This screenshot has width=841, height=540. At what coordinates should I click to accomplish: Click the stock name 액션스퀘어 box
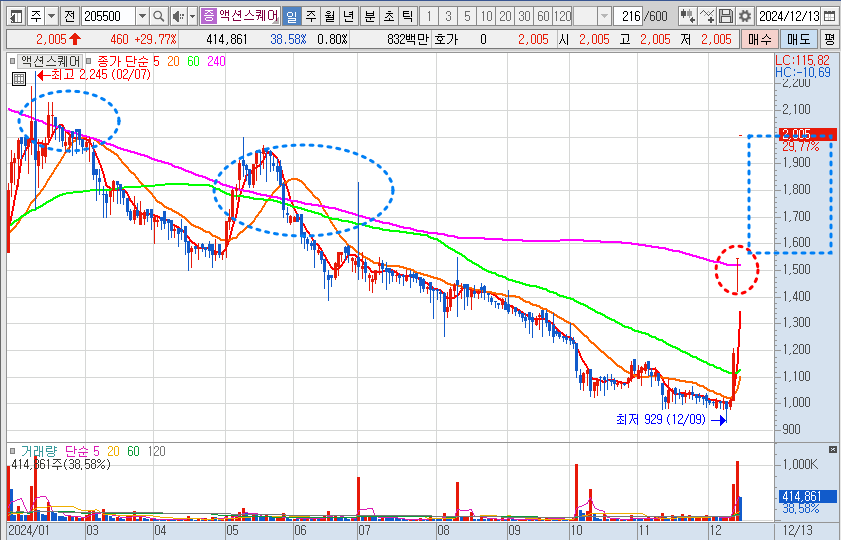[x=248, y=16]
